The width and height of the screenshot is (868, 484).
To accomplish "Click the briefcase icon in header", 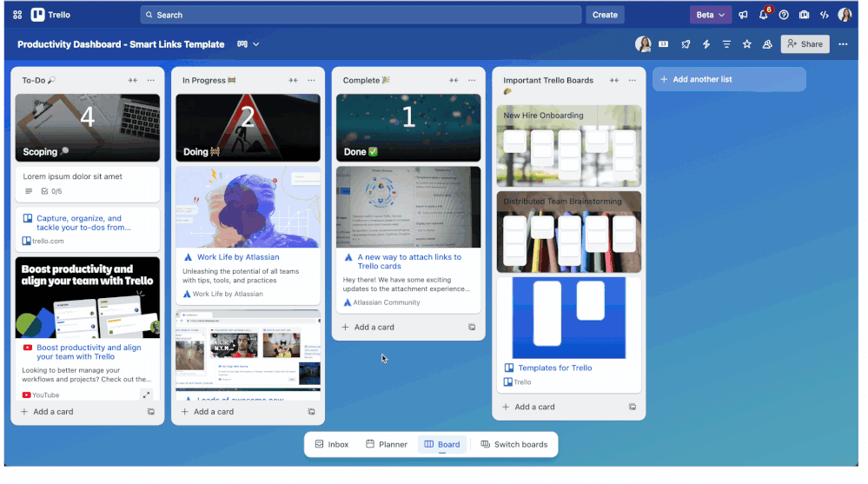I will pos(804,15).
